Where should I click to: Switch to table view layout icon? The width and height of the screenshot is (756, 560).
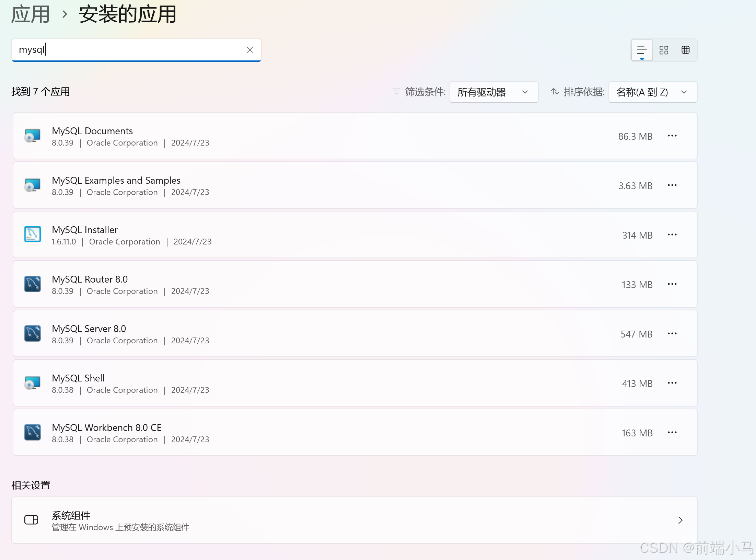(x=685, y=50)
